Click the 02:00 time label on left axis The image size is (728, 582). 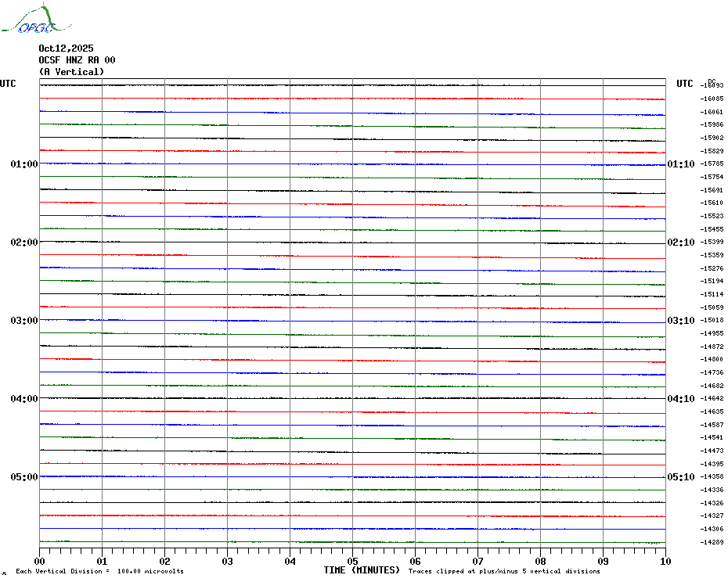[x=24, y=242]
